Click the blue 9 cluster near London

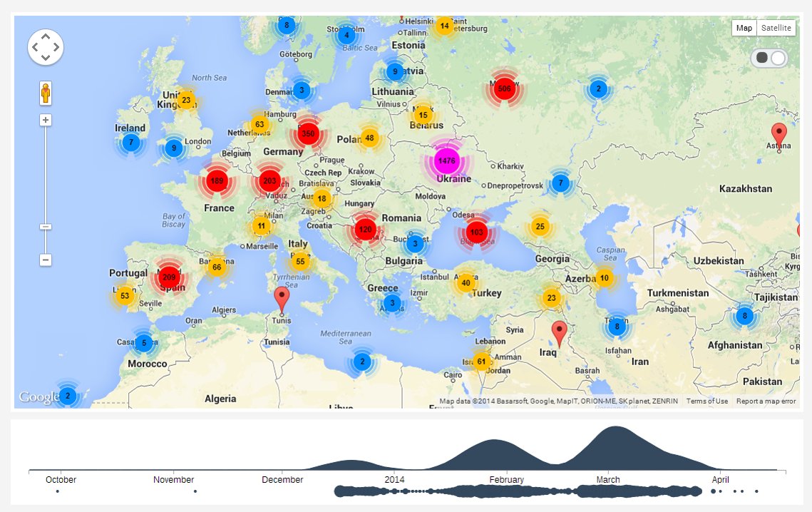(174, 148)
